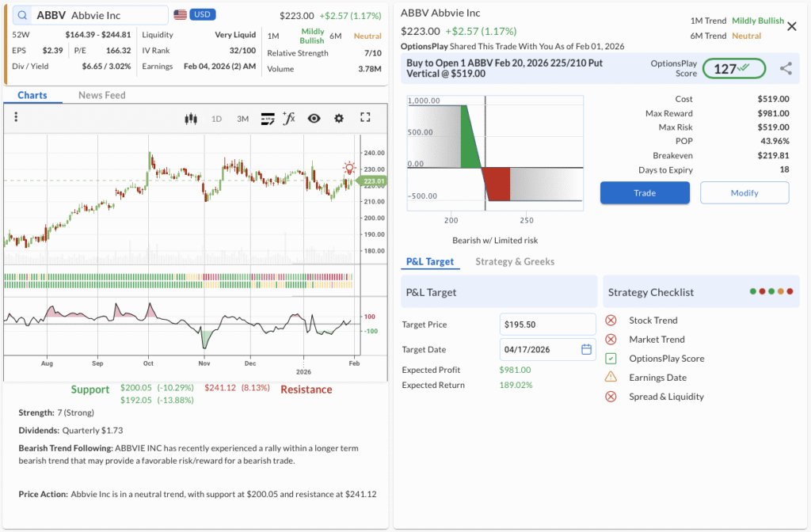The width and height of the screenshot is (811, 532).
Task: Open the 3M time range selector
Action: coord(242,119)
